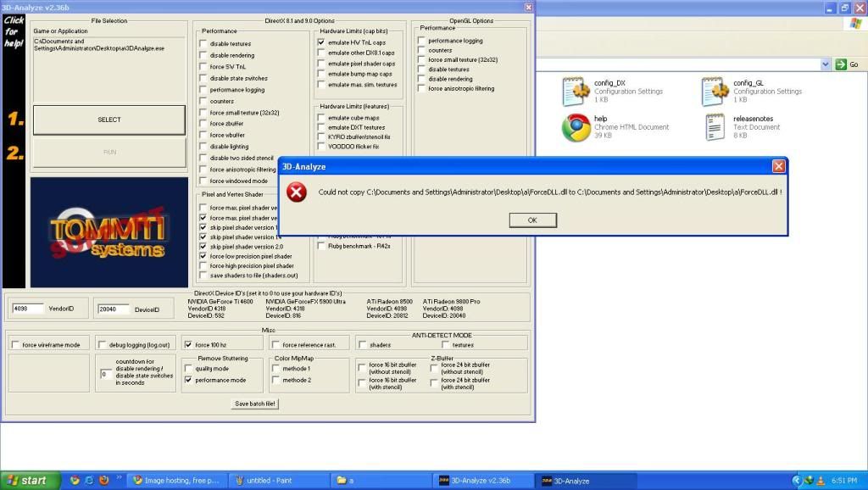Uncheck emulate HW TnL caps
Image resolution: width=868 pixels, height=490 pixels.
coord(321,42)
